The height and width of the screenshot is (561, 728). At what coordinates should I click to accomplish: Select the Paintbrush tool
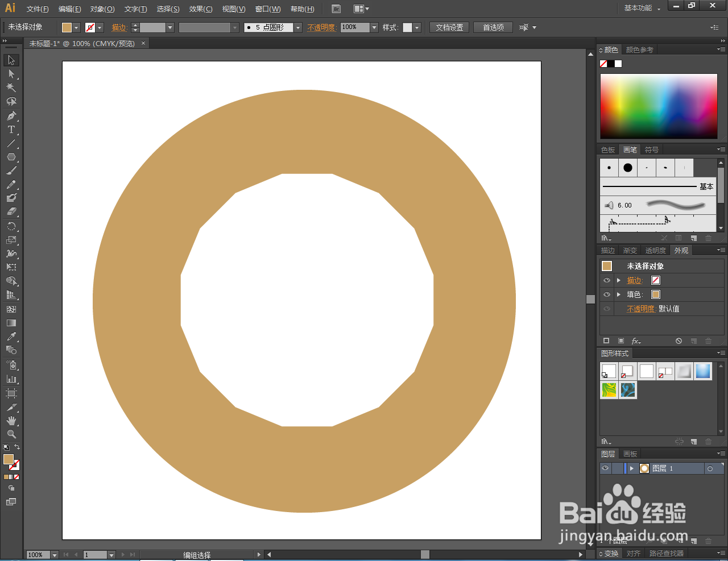tap(11, 171)
